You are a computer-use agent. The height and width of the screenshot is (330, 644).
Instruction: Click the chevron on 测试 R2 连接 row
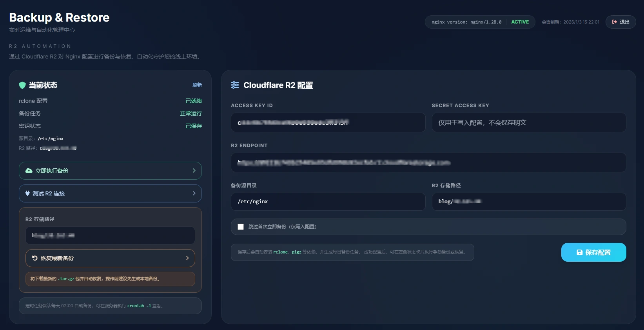[194, 193]
